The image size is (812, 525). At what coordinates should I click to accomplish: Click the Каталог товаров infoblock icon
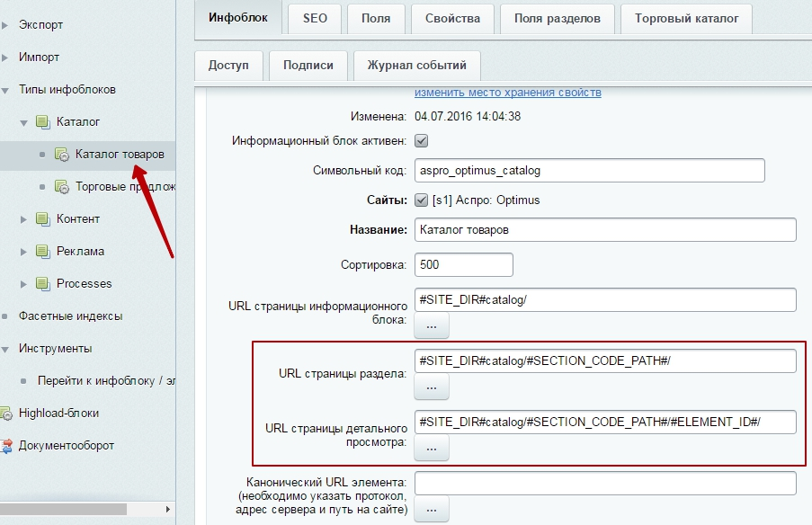(x=61, y=155)
